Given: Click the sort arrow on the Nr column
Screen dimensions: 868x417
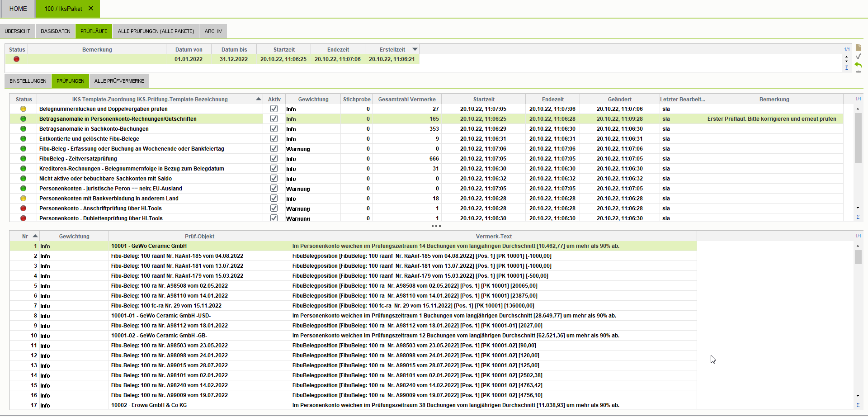Looking at the screenshot, I should tap(35, 236).
